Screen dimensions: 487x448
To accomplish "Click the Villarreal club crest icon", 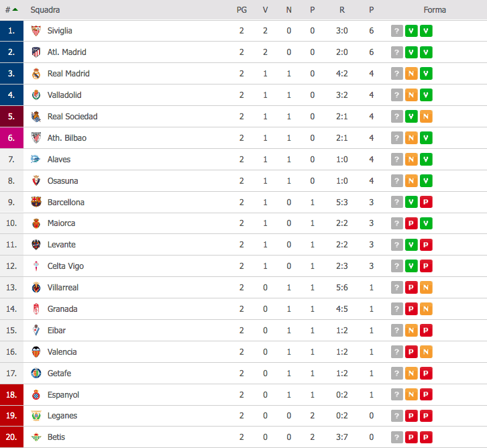I will [36, 288].
